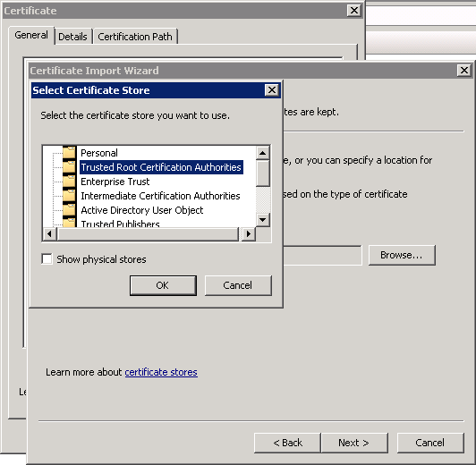
Task: Click the Enterprise Trust folder icon
Action: 69,182
